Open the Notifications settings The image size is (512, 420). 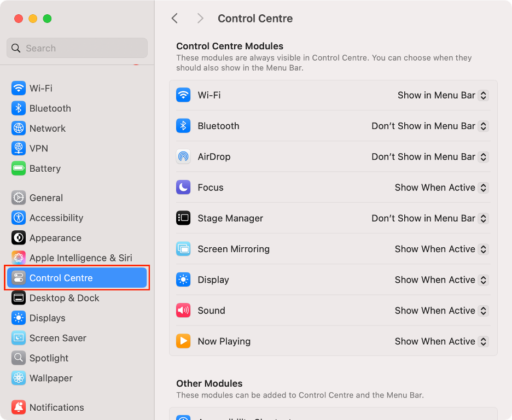click(x=56, y=407)
